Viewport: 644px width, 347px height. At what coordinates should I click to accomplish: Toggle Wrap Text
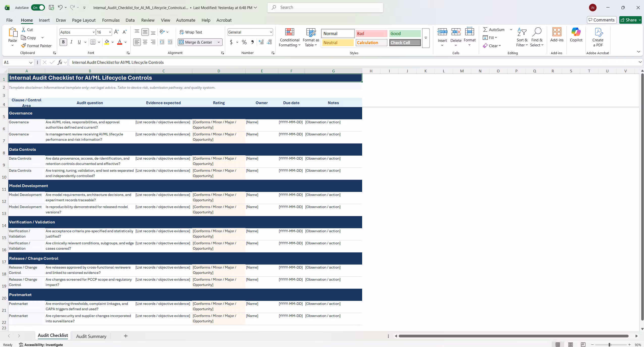(191, 32)
